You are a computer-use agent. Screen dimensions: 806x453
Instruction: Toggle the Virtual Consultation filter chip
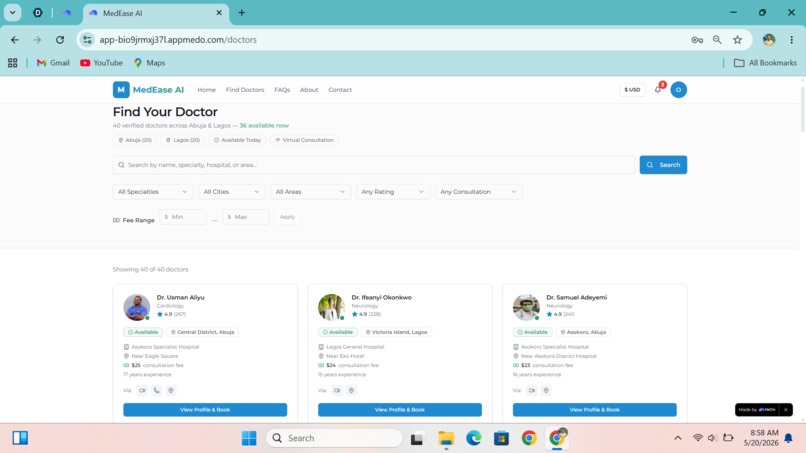(x=304, y=140)
